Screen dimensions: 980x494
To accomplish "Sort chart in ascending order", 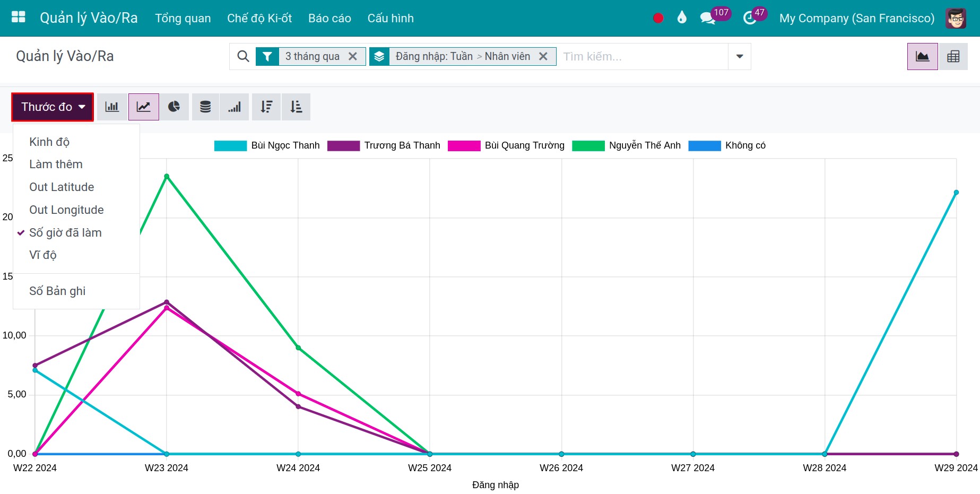I will (296, 107).
